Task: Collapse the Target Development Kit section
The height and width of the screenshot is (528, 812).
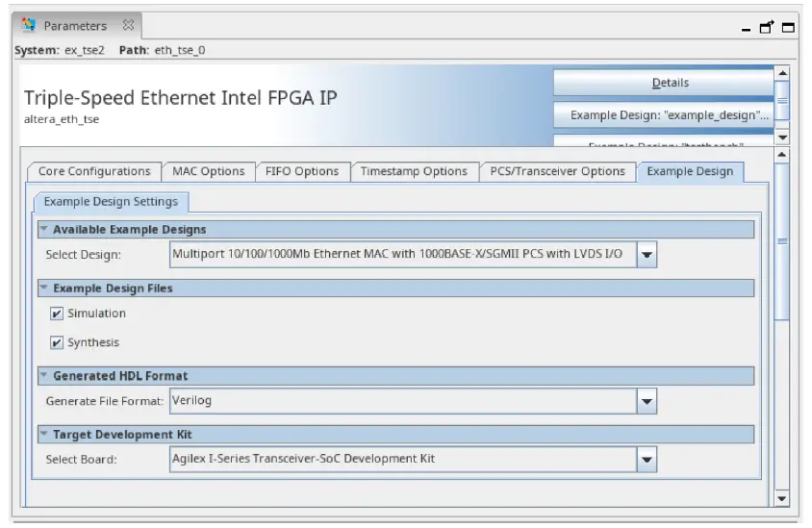Action: click(x=44, y=434)
